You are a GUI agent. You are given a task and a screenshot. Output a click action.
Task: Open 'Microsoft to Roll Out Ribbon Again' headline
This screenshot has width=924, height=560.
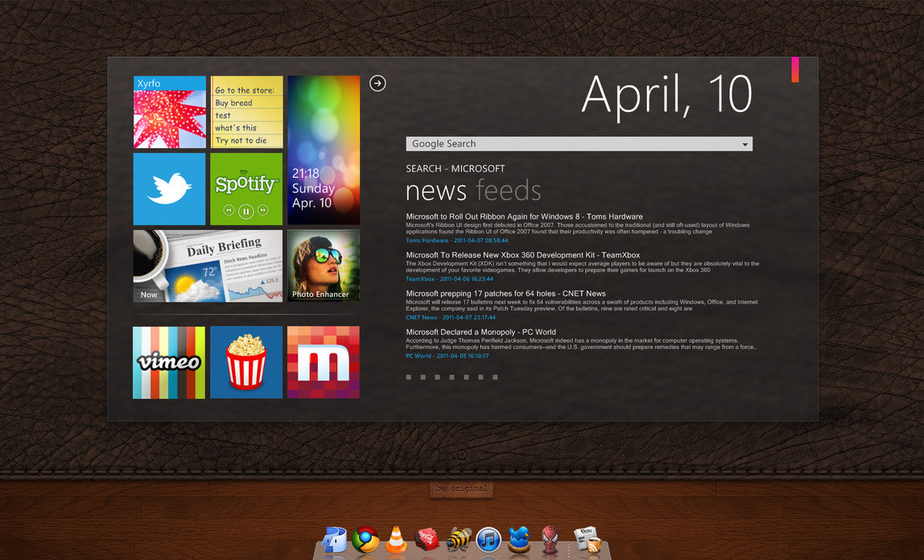pyautogui.click(x=525, y=216)
